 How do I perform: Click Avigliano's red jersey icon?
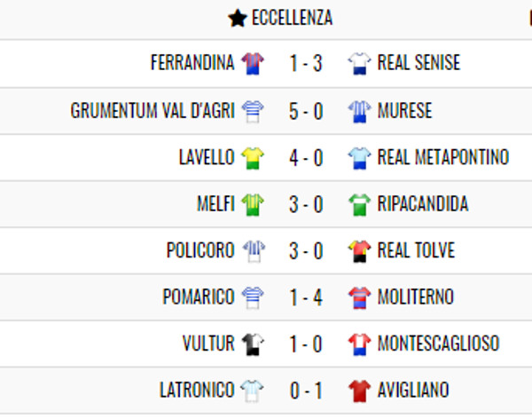point(359,391)
